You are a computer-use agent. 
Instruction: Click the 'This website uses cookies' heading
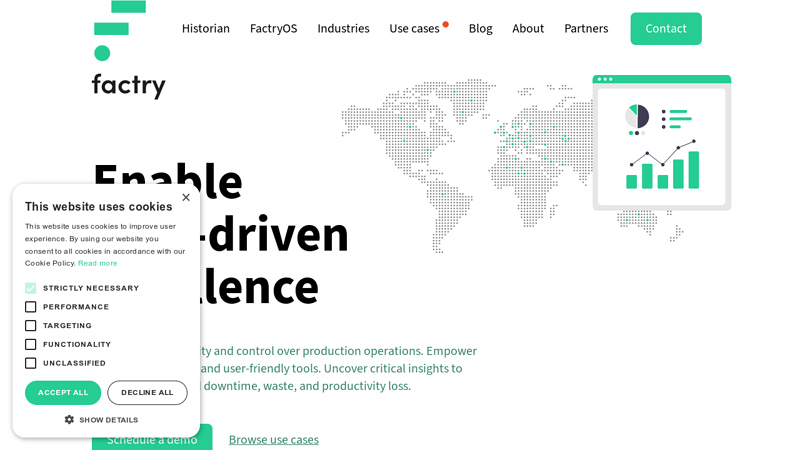(x=98, y=207)
